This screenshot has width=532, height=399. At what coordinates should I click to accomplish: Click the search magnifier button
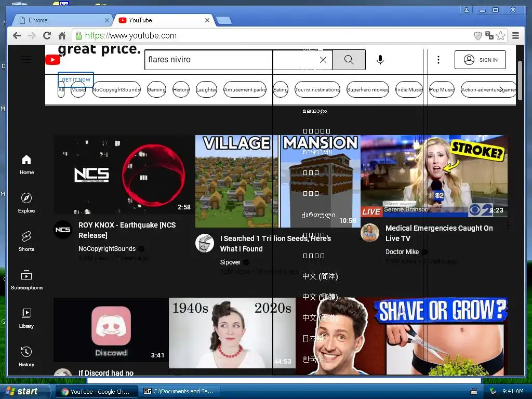349,60
